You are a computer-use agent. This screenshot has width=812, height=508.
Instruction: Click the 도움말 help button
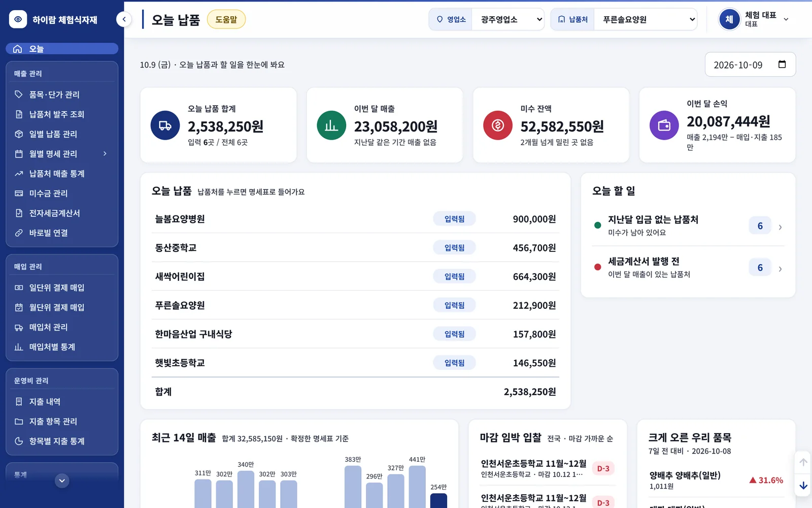coord(226,19)
